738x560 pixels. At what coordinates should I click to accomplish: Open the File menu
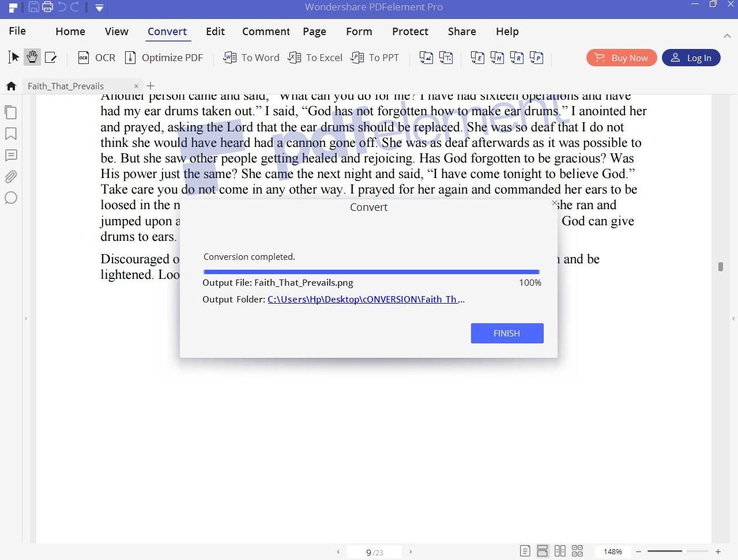(17, 31)
